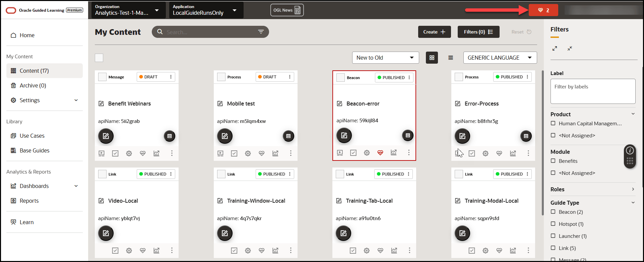This screenshot has height=262, width=644.
Task: Open the GENERIC LANGUAGE dropdown
Action: click(x=500, y=58)
